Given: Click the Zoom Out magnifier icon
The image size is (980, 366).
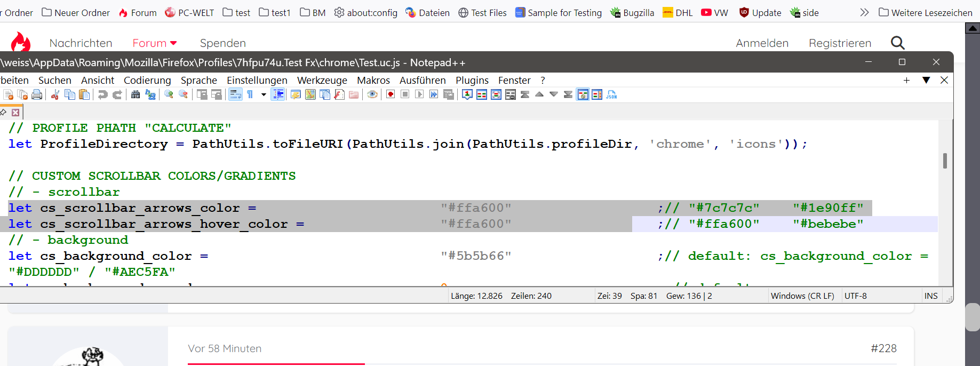Looking at the screenshot, I should click(x=183, y=94).
